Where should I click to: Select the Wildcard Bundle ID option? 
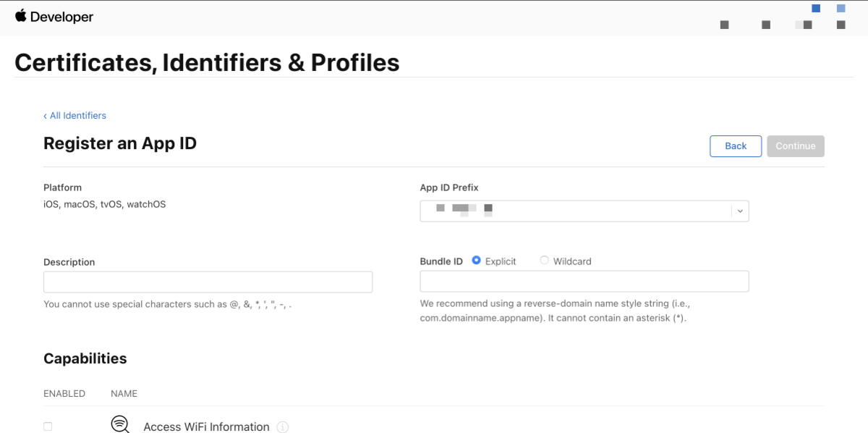point(544,260)
